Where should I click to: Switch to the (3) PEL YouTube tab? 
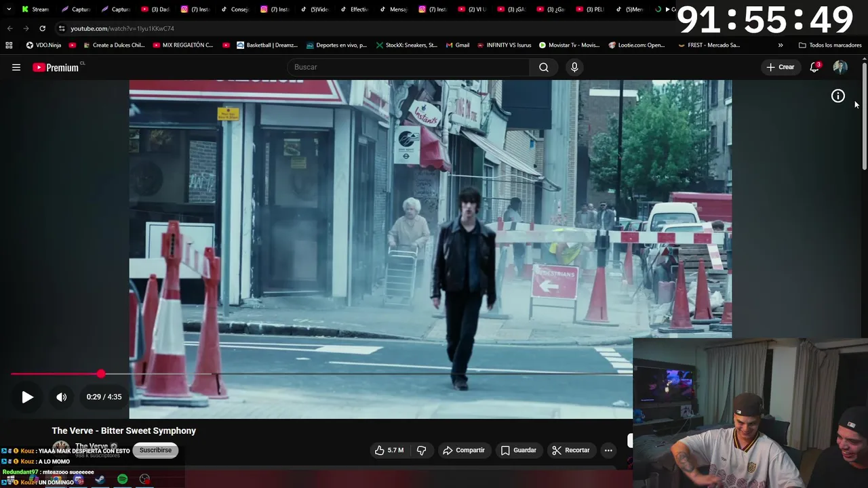[589, 9]
